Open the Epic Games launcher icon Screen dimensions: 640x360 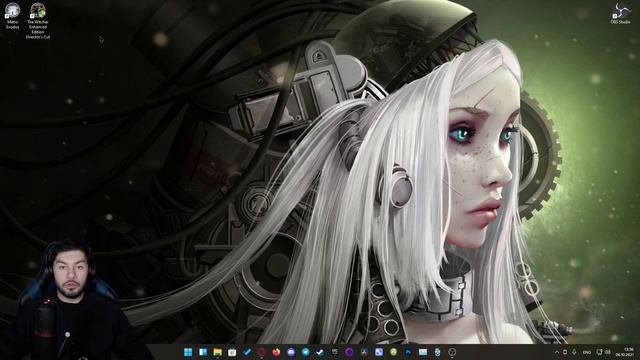pos(335,352)
